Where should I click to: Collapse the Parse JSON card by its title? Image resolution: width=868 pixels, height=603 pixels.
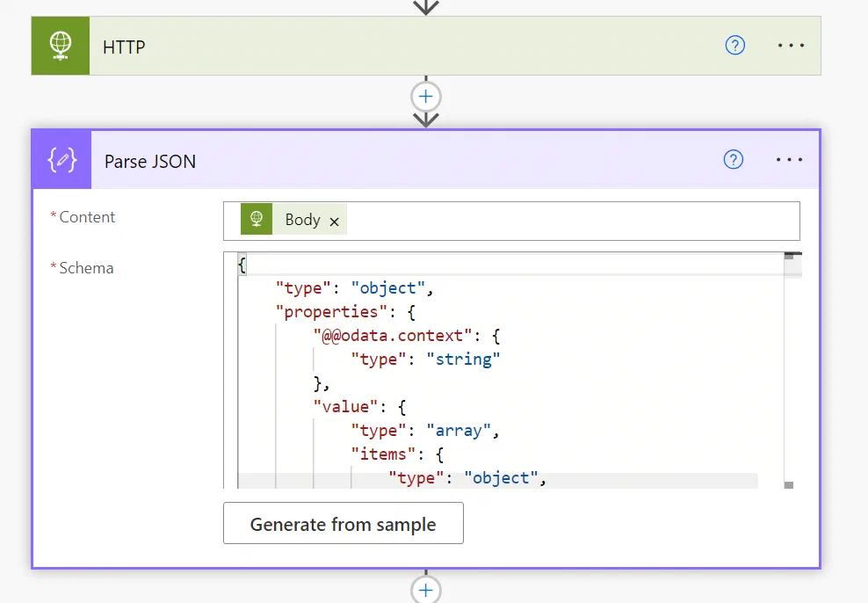[x=150, y=161]
